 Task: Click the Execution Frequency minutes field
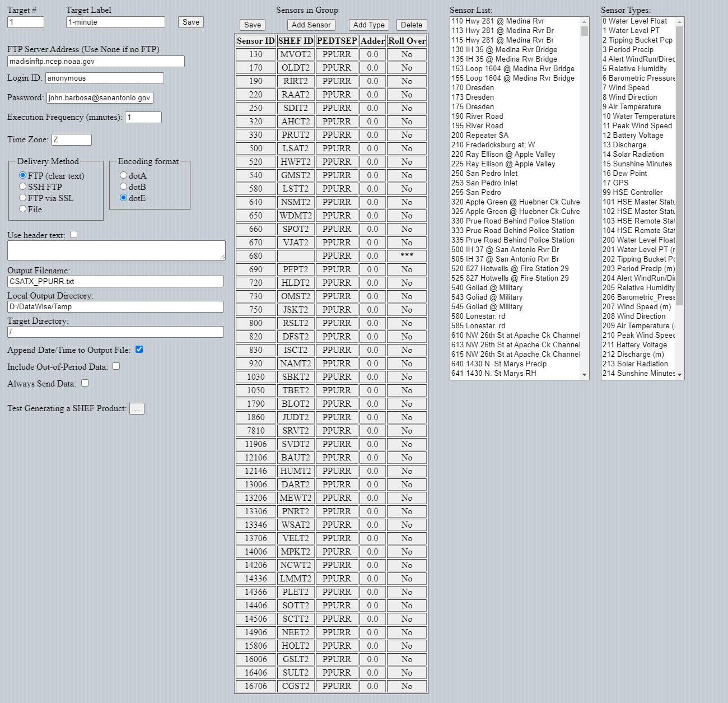coord(143,118)
